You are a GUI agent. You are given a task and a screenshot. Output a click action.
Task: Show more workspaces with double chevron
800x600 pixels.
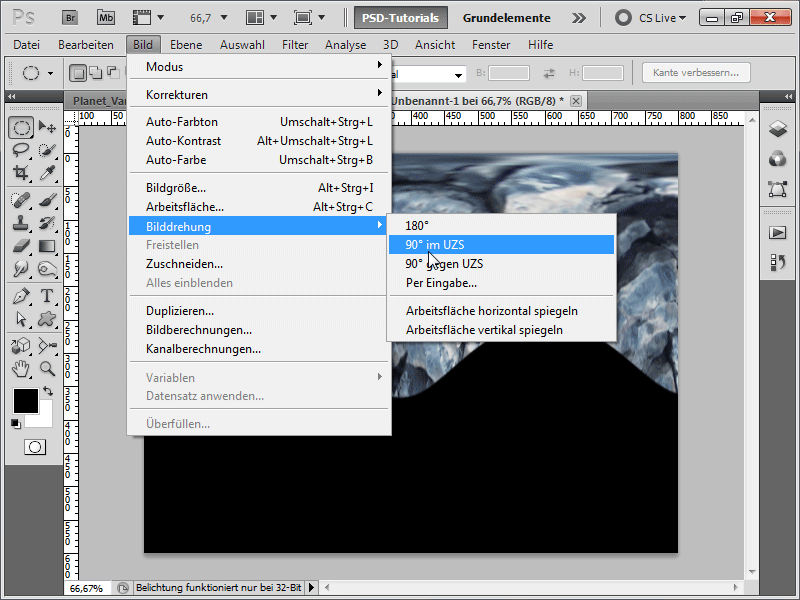[x=579, y=18]
